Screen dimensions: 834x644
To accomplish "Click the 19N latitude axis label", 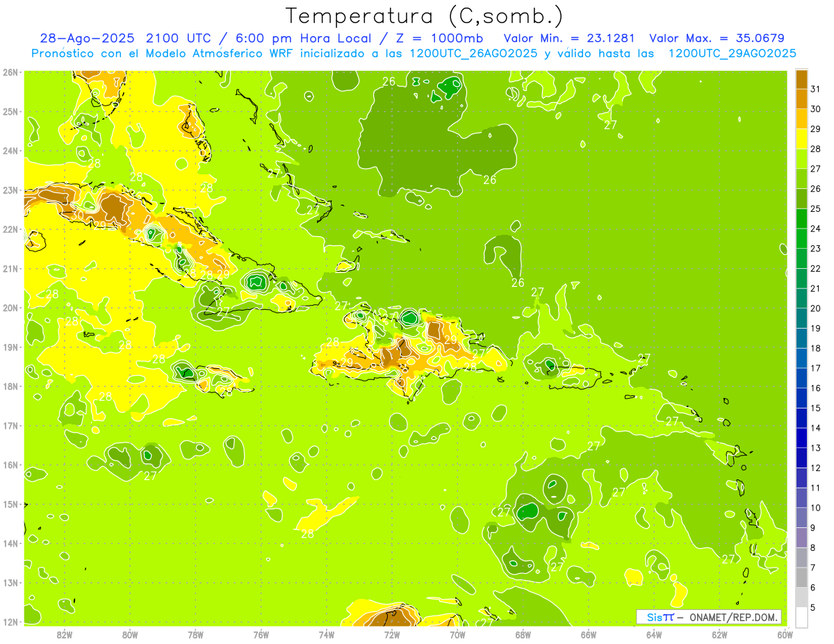I will (10, 347).
